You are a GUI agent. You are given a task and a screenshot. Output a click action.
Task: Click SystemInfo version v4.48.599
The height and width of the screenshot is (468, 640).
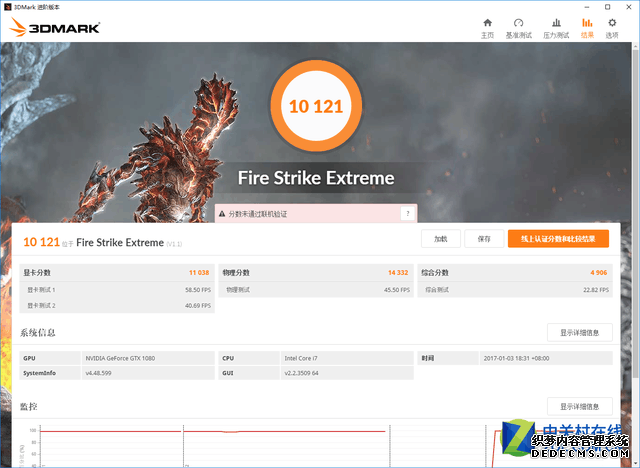pyautogui.click(x=98, y=373)
